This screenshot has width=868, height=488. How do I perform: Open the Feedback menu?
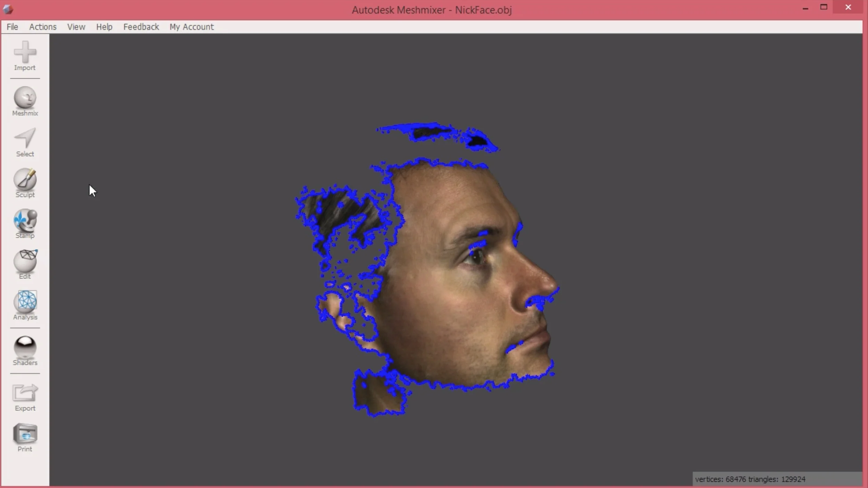pyautogui.click(x=141, y=27)
